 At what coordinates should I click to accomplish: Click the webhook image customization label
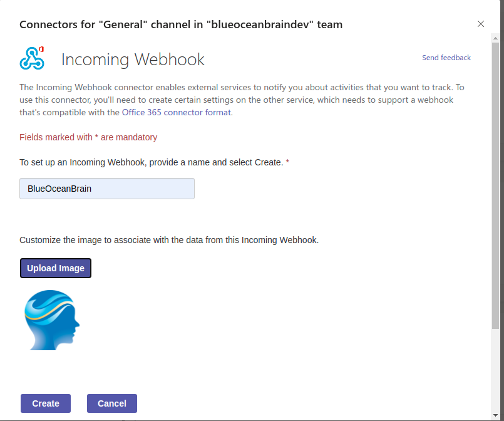point(168,239)
